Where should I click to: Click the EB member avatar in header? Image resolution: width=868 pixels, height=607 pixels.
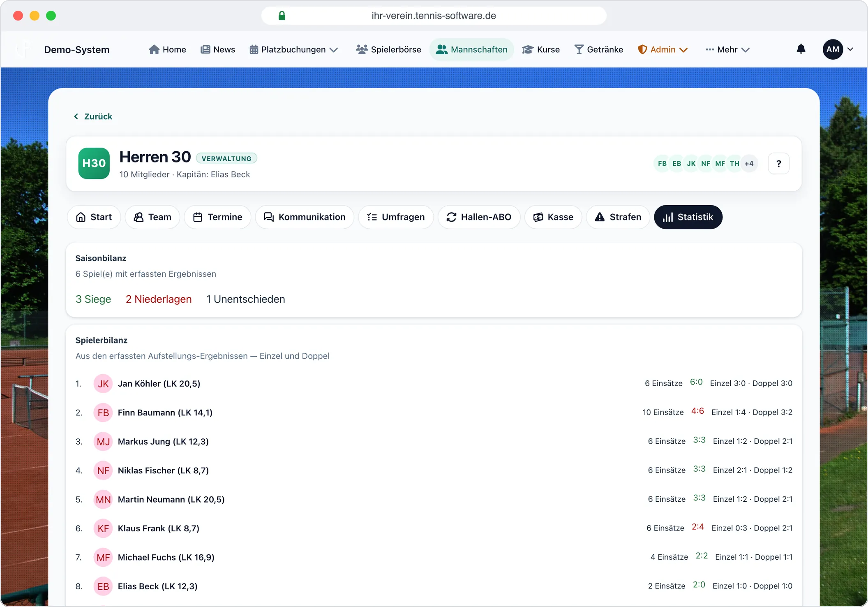(x=676, y=164)
